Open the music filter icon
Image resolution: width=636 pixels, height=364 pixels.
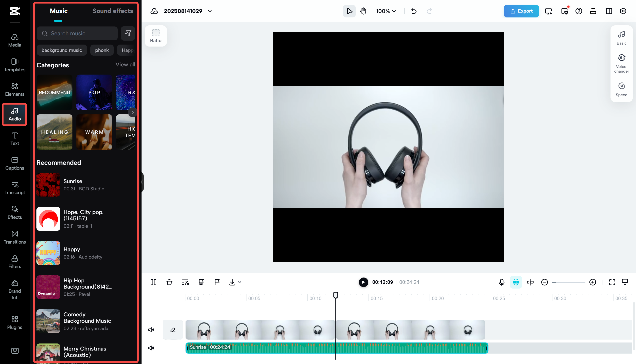128,33
